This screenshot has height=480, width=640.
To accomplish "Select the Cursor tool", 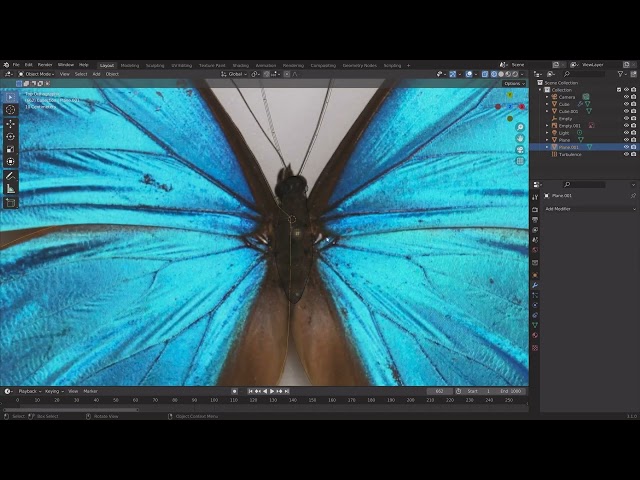I will (11, 109).
